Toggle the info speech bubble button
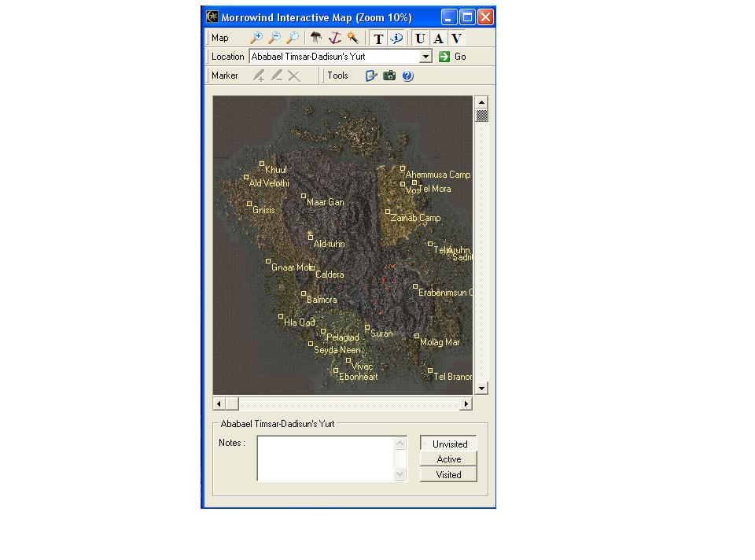Image resolution: width=755 pixels, height=560 pixels. pyautogui.click(x=396, y=38)
